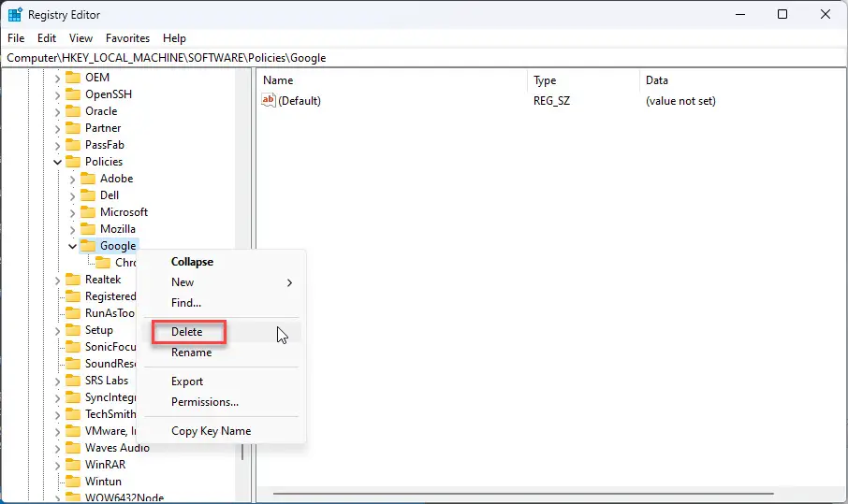Viewport: 848px width, 504px height.
Task: Select the (Default) string value icon
Action: coord(269,100)
